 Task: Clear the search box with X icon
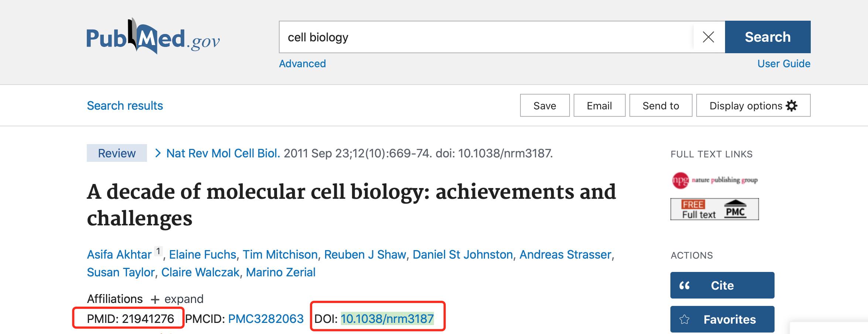[708, 37]
